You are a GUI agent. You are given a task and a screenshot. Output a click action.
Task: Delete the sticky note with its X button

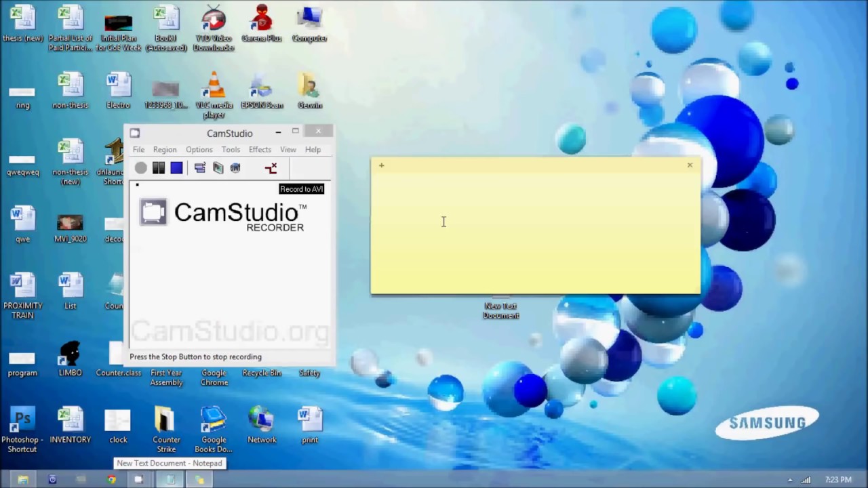[690, 165]
